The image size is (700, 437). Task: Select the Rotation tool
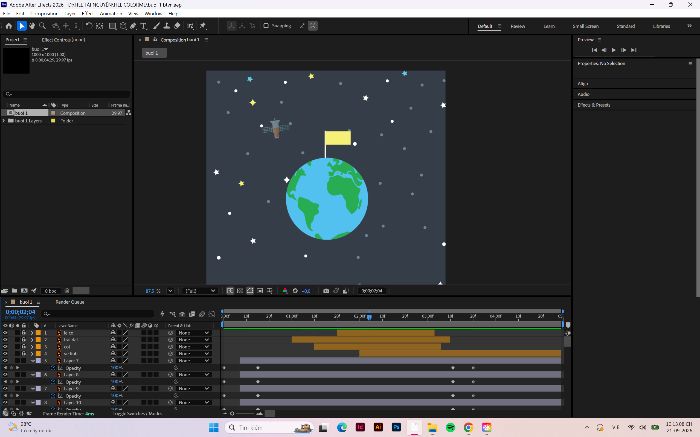pyautogui.click(x=89, y=26)
